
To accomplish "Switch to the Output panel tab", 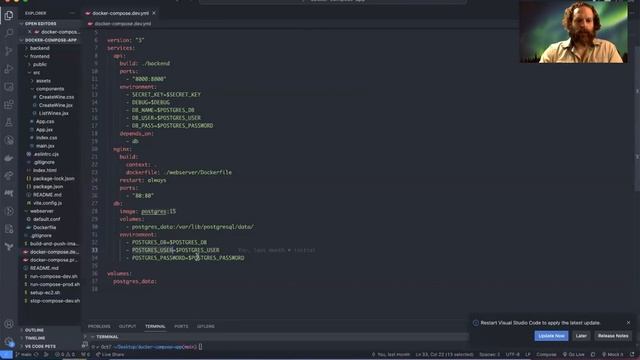I will click(x=127, y=327).
